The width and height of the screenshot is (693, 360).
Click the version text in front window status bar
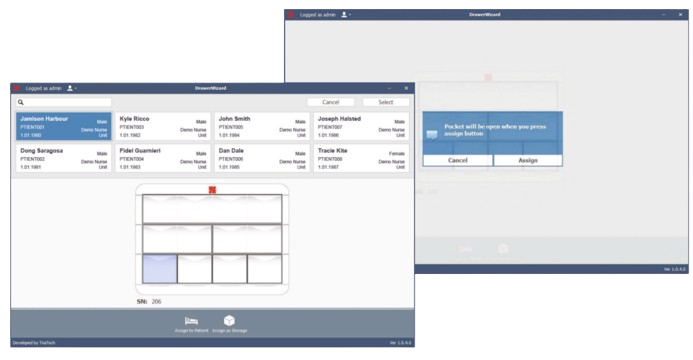click(400, 343)
